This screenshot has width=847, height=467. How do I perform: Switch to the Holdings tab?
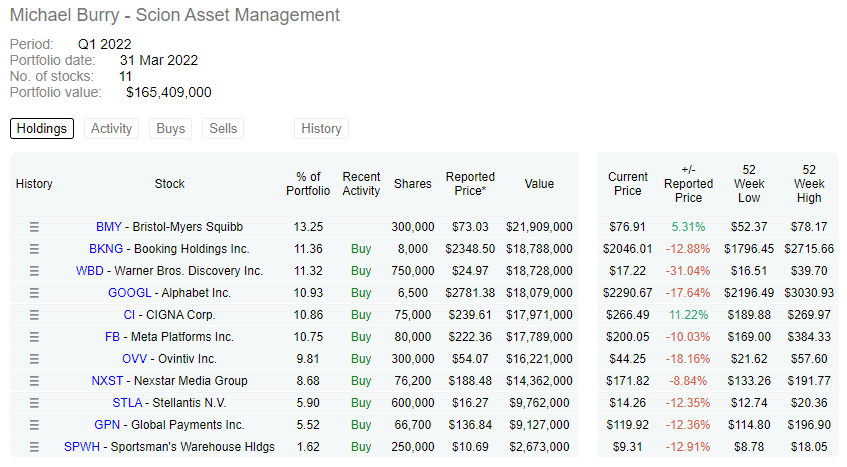tap(42, 128)
